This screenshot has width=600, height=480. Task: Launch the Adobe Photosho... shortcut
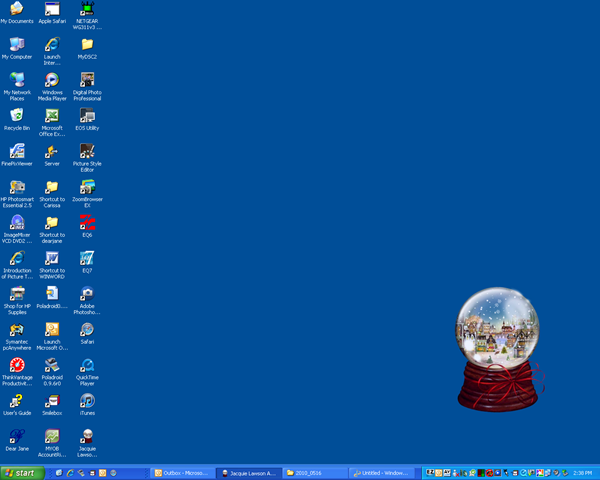pyautogui.click(x=87, y=300)
